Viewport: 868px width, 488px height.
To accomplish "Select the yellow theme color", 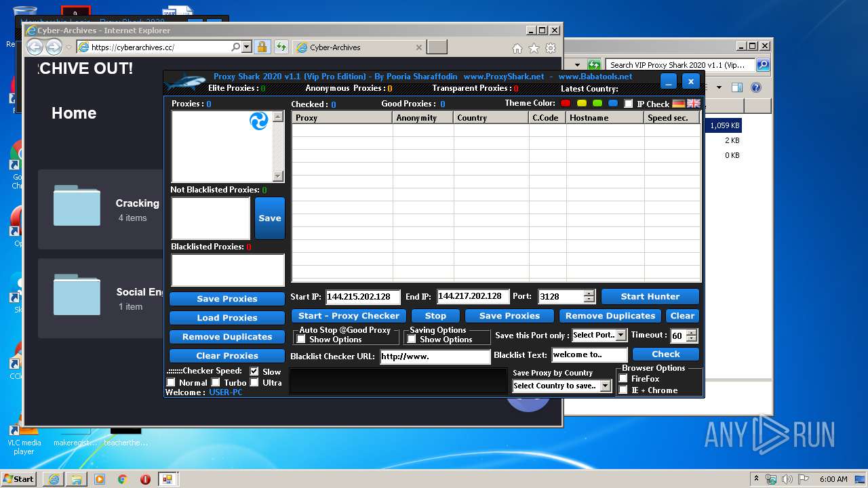I will point(582,104).
